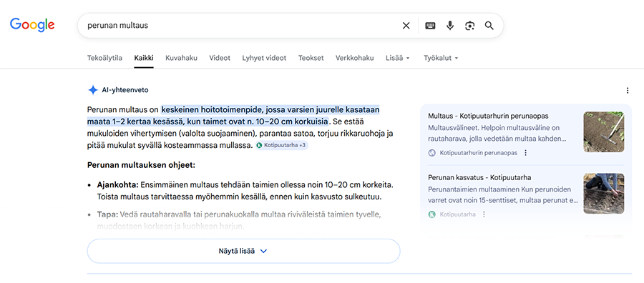This screenshot has width=644, height=283.
Task: Open Lyhyet videot tab
Action: 264,58
